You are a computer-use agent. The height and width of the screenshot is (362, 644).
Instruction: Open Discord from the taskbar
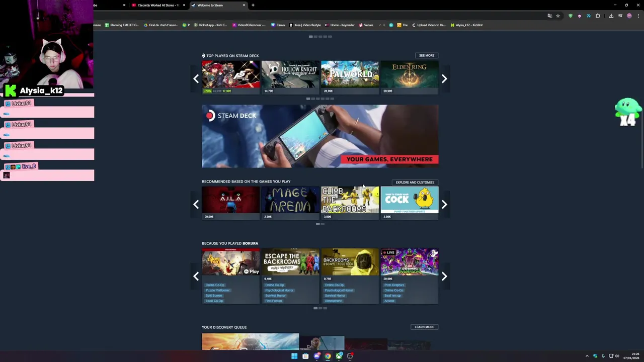pyautogui.click(x=316, y=356)
